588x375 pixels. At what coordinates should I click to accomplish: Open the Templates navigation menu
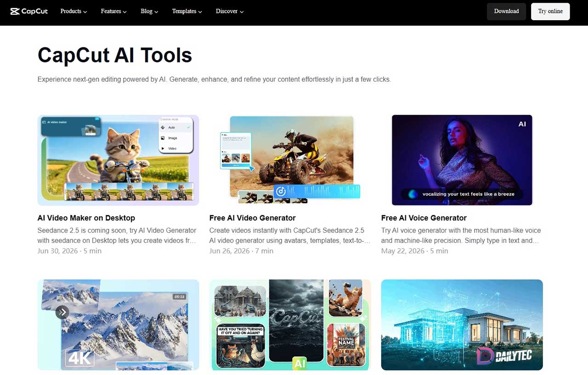(187, 11)
